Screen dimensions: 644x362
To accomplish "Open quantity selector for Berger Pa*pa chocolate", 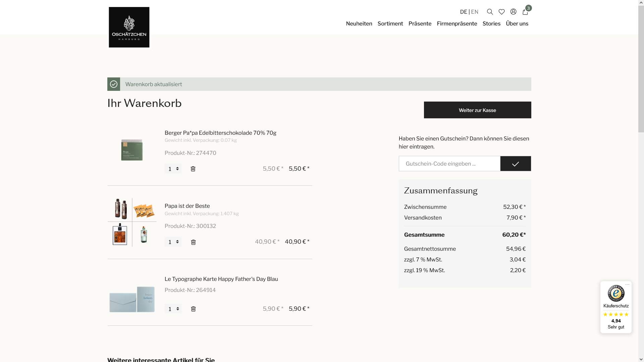I will coord(173,169).
